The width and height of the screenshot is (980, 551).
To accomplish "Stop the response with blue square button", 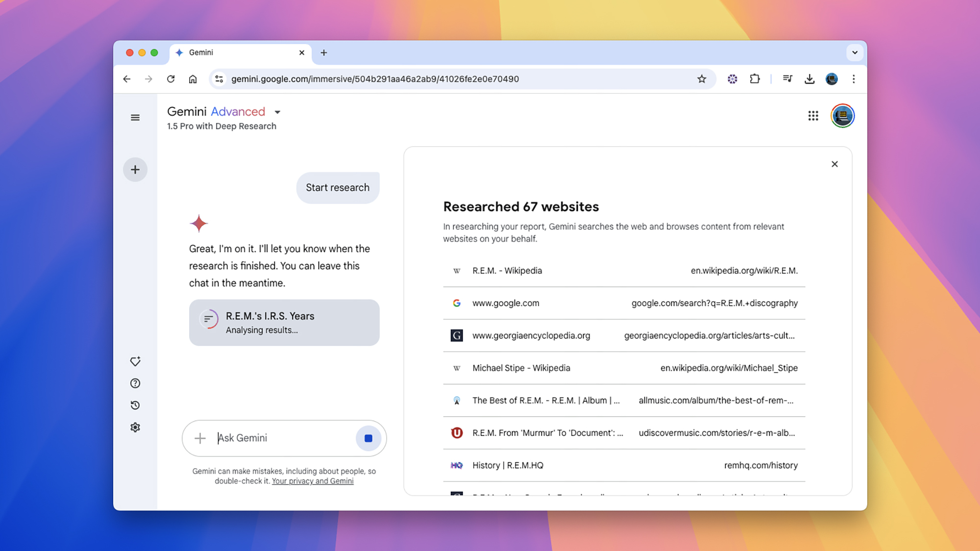I will coord(368,438).
